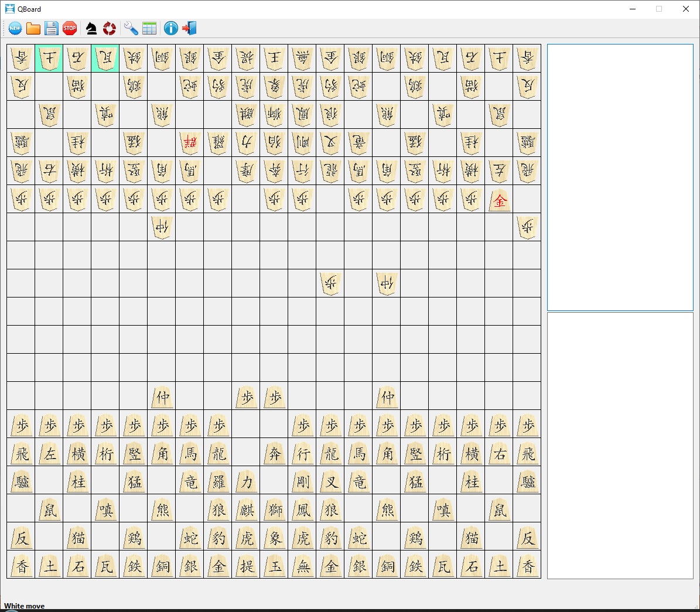
Task: Click the dark red circular arrows icon
Action: click(110, 28)
